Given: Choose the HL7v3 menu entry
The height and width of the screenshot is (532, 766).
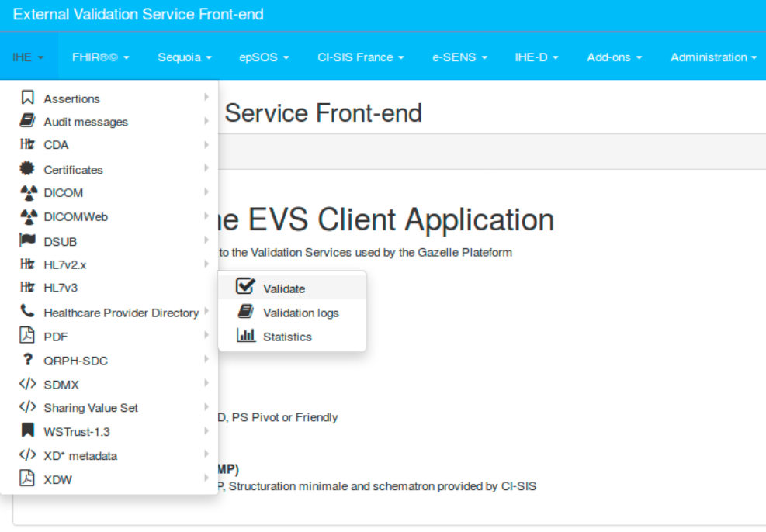Looking at the screenshot, I should click(x=61, y=288).
